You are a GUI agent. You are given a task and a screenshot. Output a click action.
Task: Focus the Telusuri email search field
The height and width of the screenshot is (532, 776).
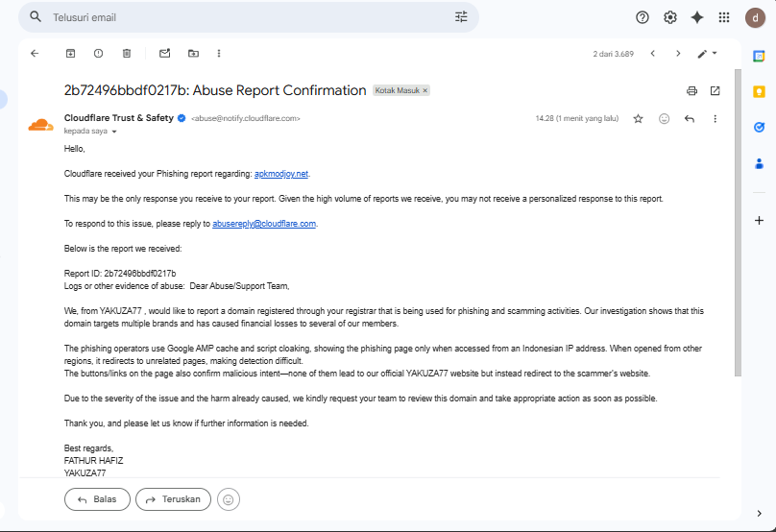248,17
